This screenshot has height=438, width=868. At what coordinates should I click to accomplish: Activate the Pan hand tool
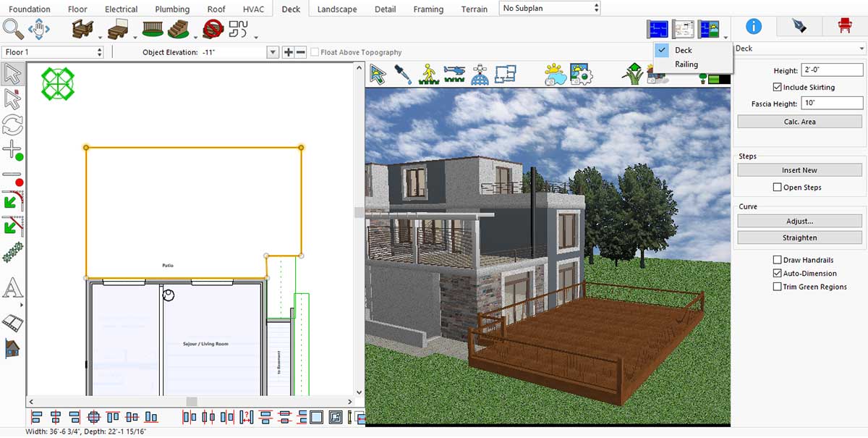[x=39, y=29]
